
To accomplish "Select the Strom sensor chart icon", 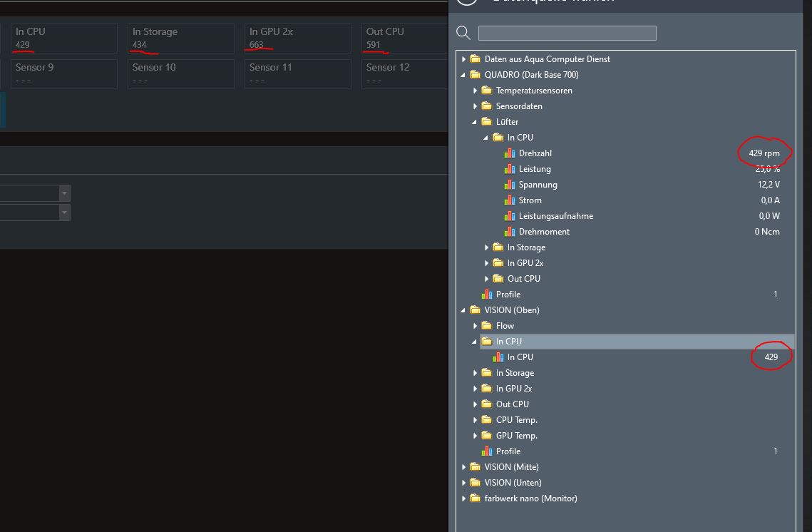I will pyautogui.click(x=510, y=200).
